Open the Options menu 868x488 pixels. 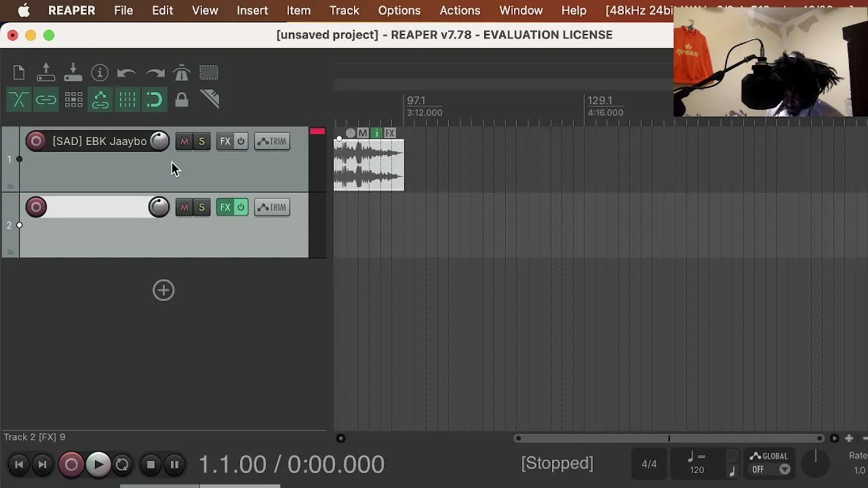coord(399,11)
